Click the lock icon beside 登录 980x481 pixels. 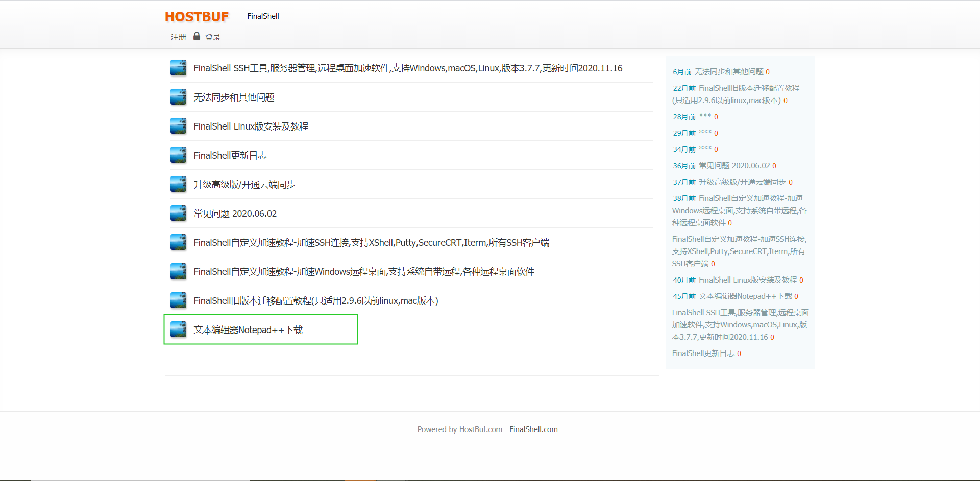[x=197, y=36]
